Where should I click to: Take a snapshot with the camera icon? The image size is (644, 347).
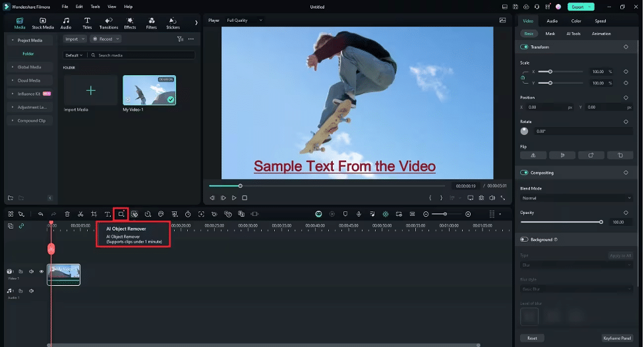(481, 198)
